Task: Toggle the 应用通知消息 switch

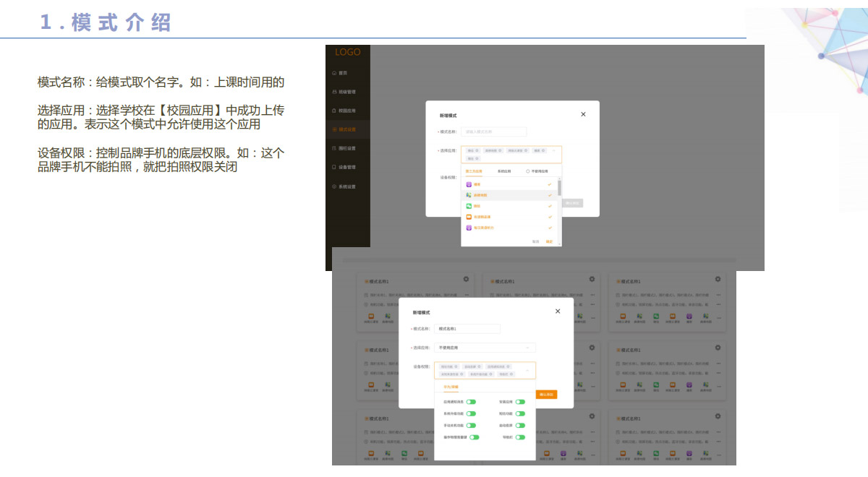Action: 471,401
